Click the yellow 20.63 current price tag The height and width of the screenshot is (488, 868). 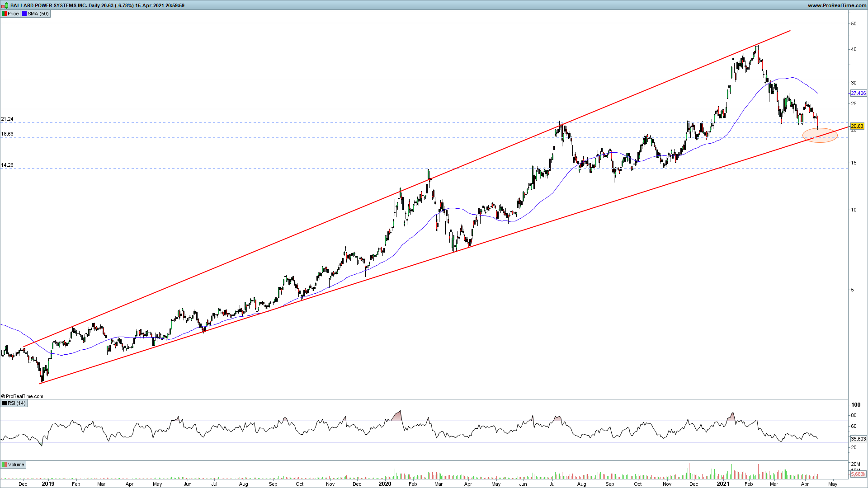(857, 126)
